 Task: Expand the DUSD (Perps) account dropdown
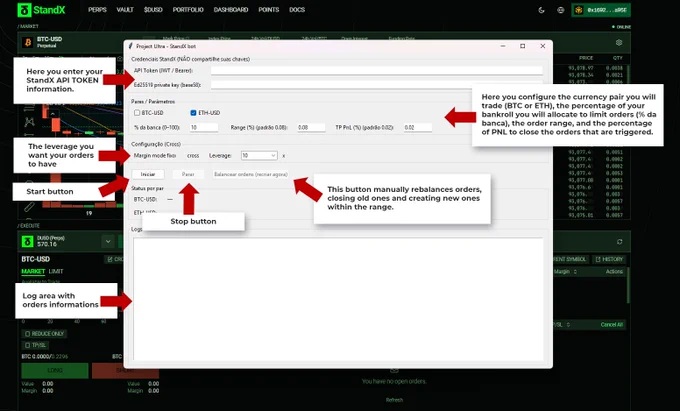(108, 241)
